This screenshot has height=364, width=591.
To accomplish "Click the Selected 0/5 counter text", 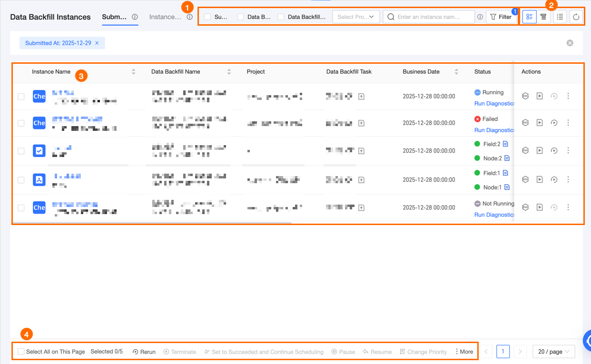I will click(x=107, y=352).
